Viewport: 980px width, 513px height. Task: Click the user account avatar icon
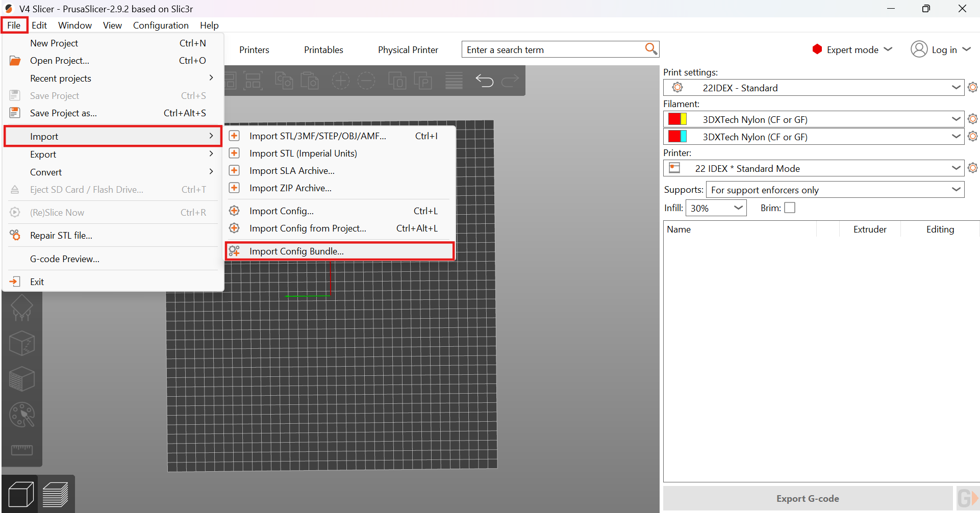click(x=919, y=49)
